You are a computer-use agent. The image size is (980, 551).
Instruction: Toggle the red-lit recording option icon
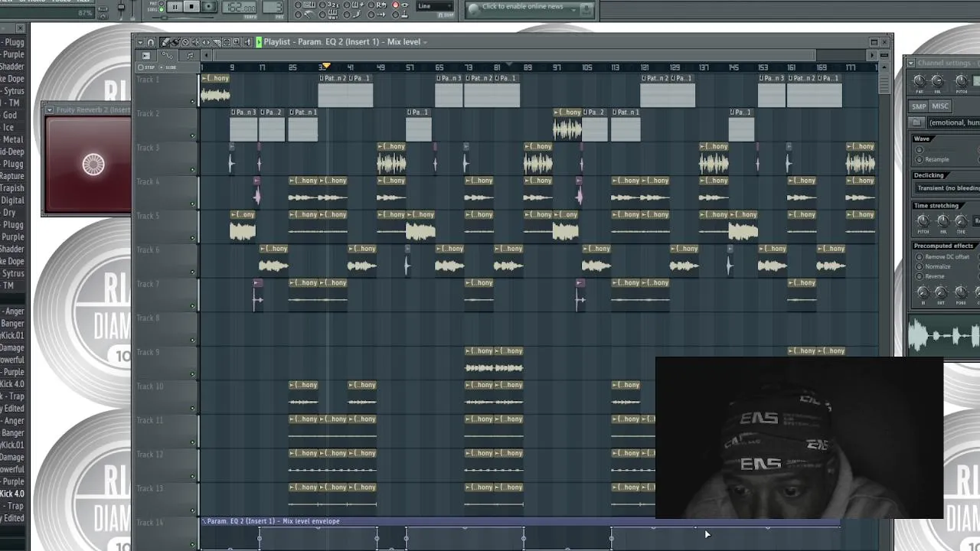pyautogui.click(x=395, y=5)
